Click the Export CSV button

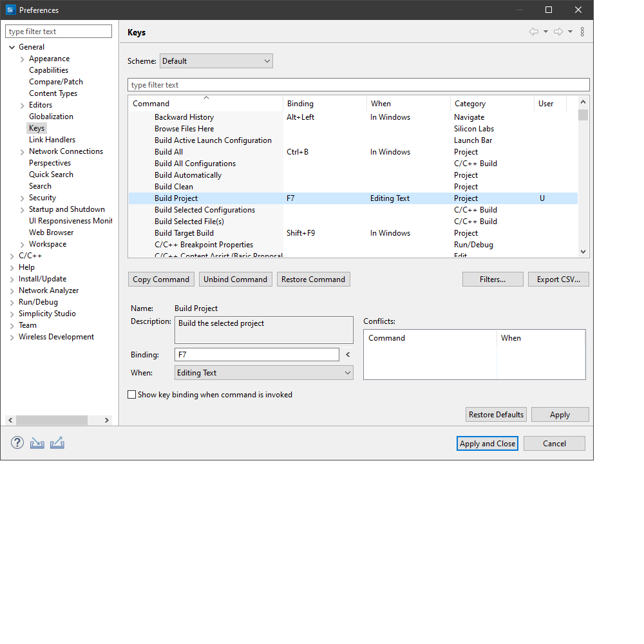click(558, 279)
